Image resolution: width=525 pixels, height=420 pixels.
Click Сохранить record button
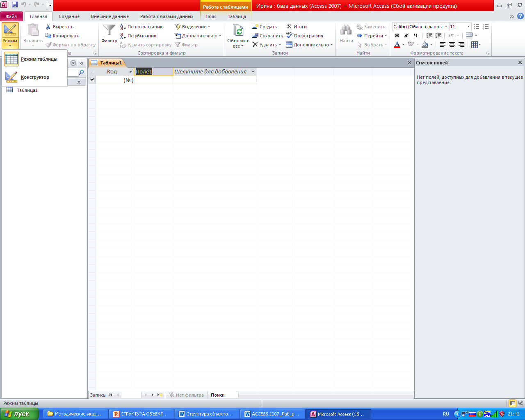[x=267, y=36]
